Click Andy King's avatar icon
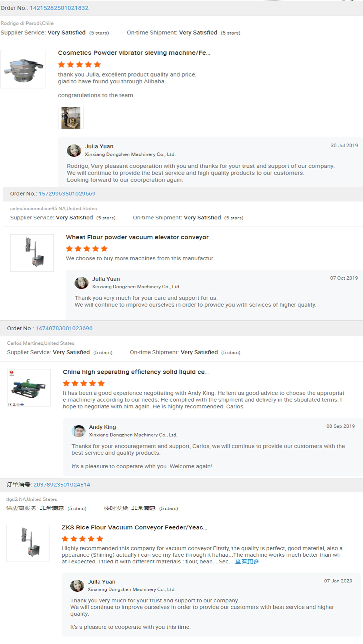The image size is (363, 644). click(78, 431)
